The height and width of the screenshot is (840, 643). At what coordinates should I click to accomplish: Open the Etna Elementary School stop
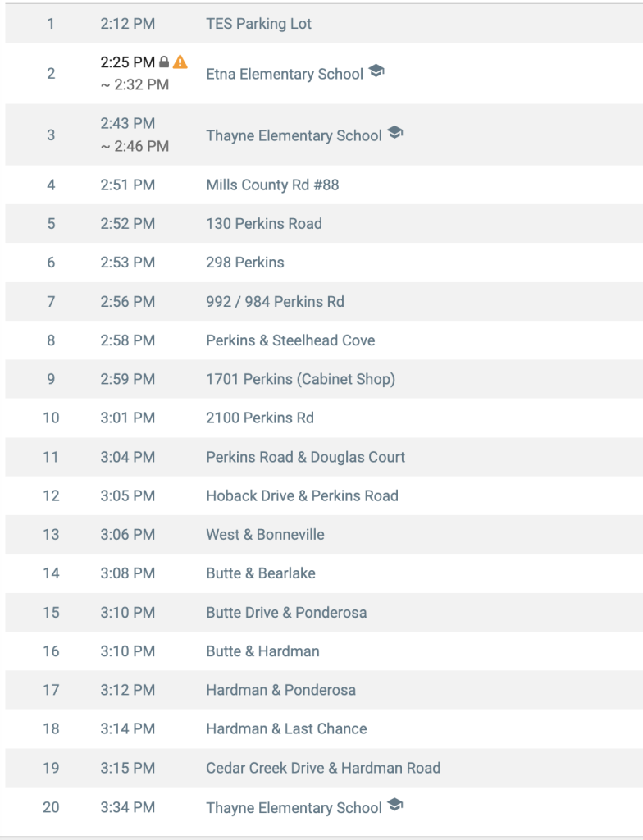click(324, 73)
